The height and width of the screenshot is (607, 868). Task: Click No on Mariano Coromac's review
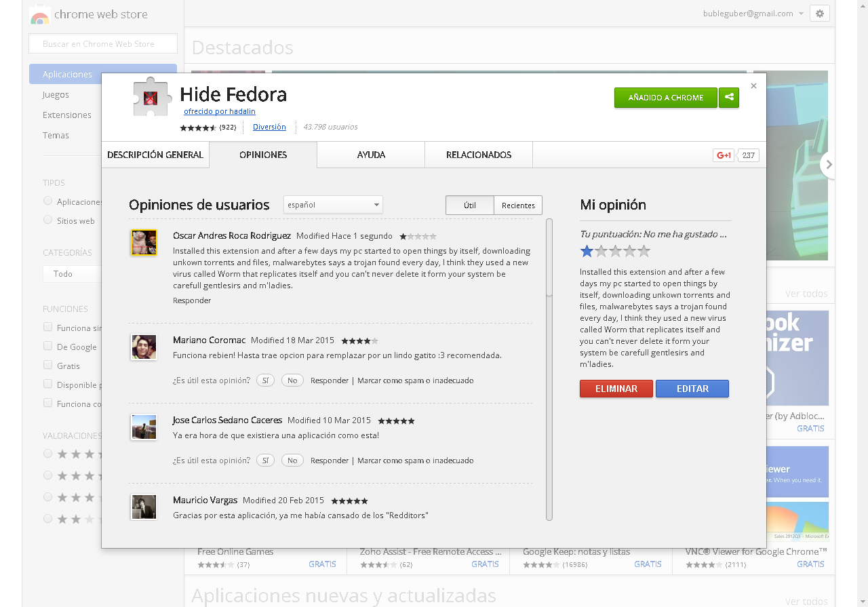point(292,380)
